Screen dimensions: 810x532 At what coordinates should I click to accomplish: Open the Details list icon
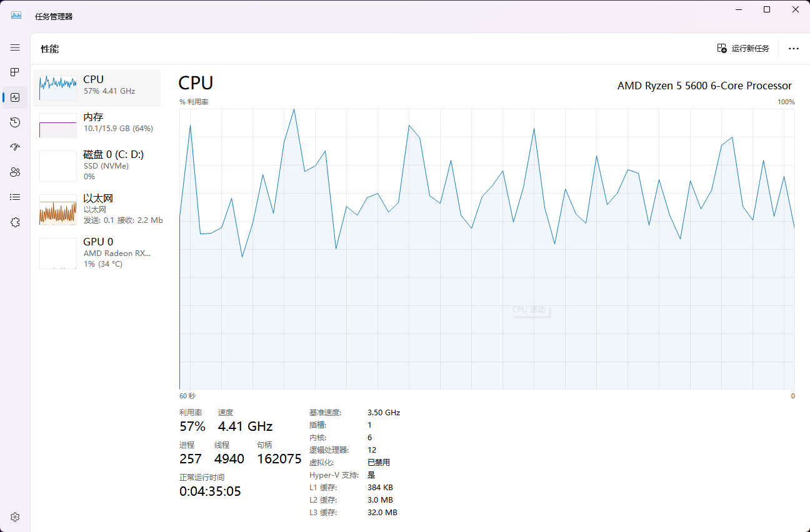[15, 197]
